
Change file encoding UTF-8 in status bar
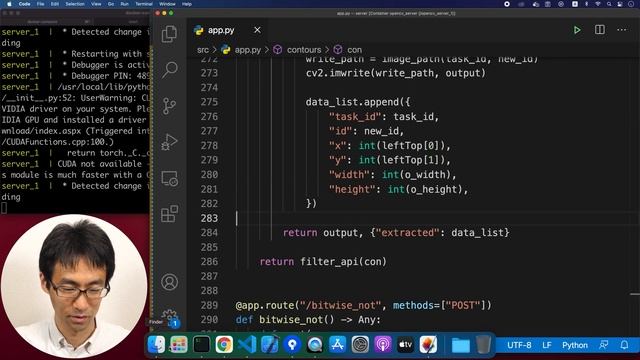pos(519,345)
